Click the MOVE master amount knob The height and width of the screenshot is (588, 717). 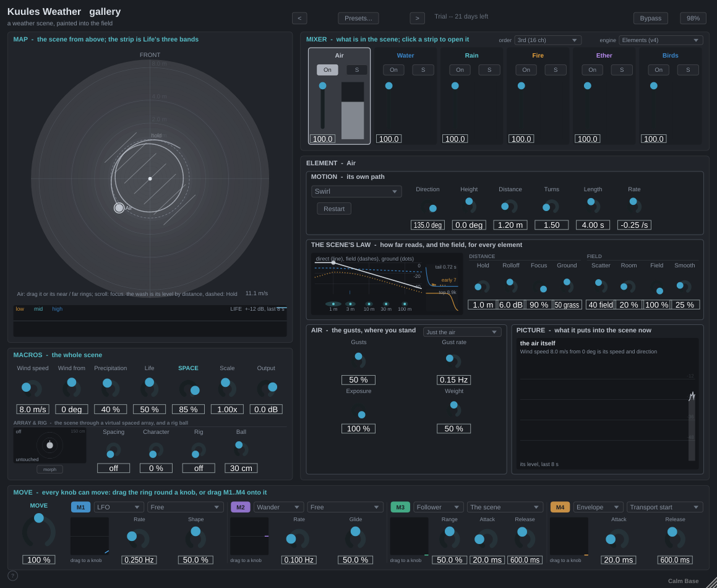click(39, 531)
